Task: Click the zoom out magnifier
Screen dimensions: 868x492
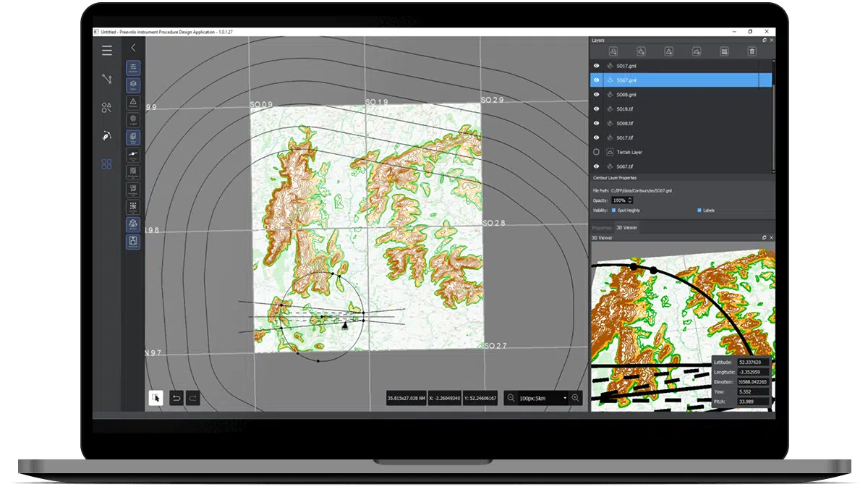Action: coord(511,398)
